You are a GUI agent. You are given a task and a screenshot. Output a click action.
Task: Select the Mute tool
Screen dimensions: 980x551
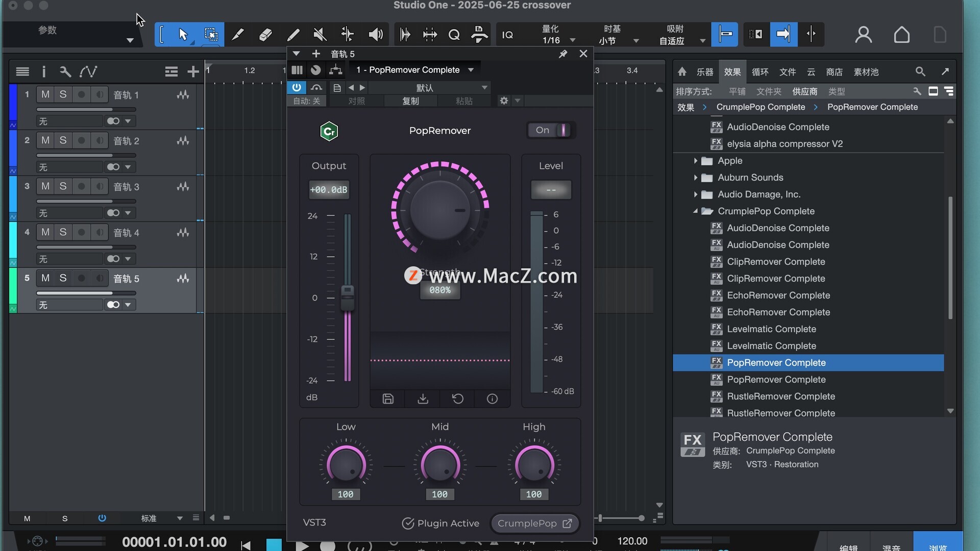pyautogui.click(x=320, y=35)
